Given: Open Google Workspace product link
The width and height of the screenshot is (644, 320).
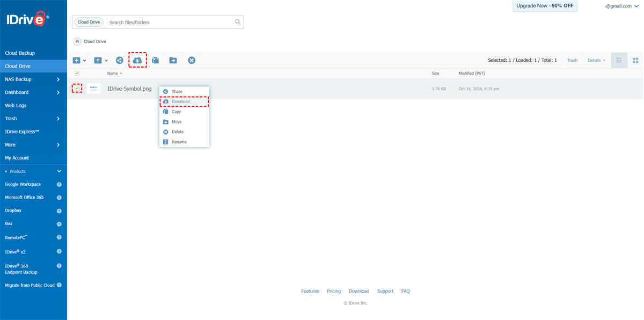Looking at the screenshot, I should (x=23, y=184).
